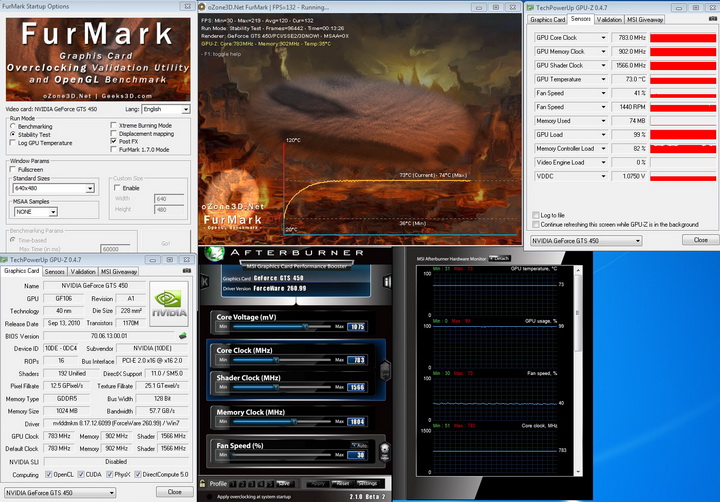Select the Benchmarking run mode
This screenshot has height=502, width=720.
pos(13,126)
